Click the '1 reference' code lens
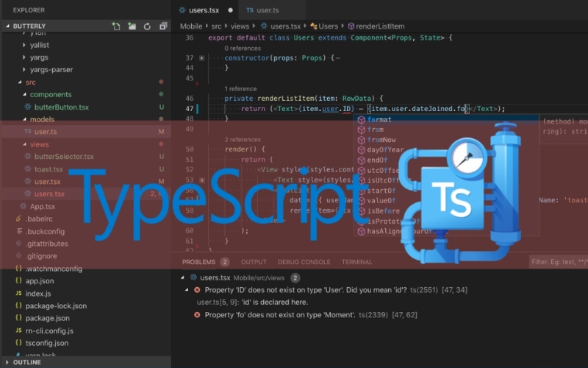 click(240, 88)
